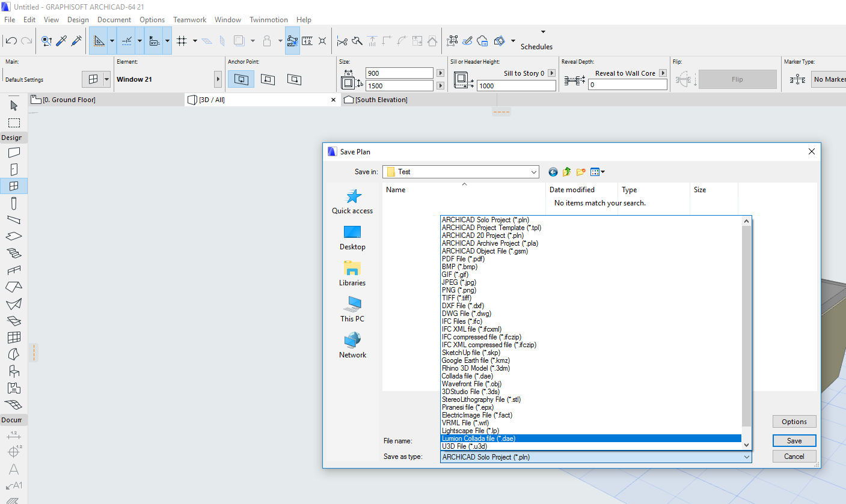Image resolution: width=846 pixels, height=504 pixels.
Task: Expand the Element Window 21 flyout arrow
Action: pos(218,79)
